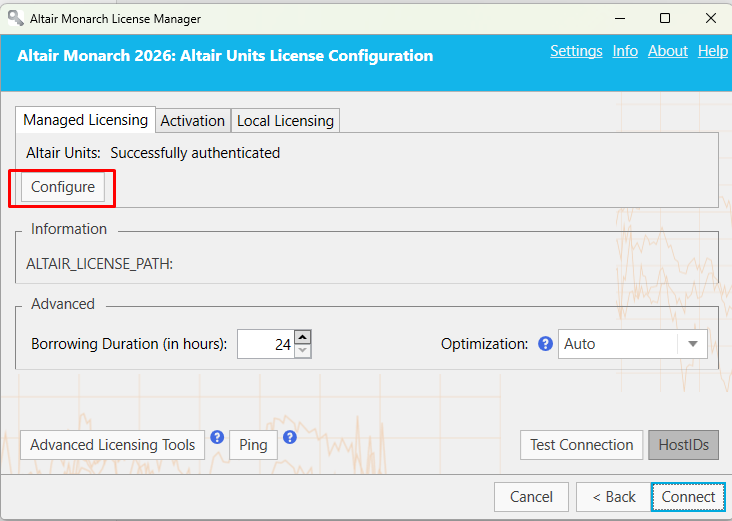
Task: Open the Info link
Action: [x=625, y=51]
